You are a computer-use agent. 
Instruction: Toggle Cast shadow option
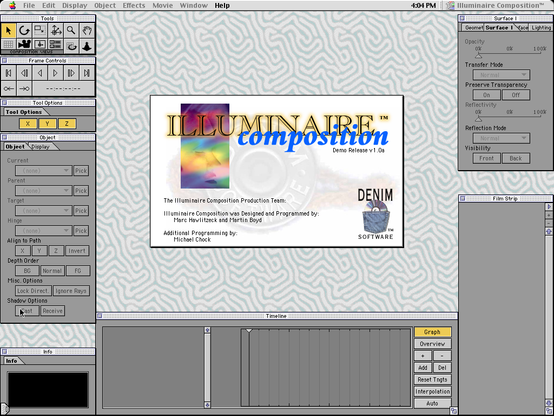click(27, 311)
